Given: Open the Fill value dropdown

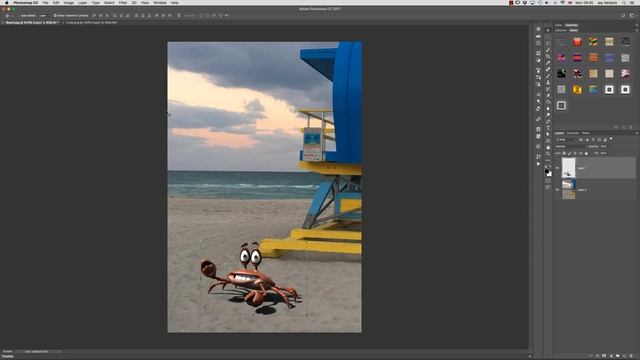Looking at the screenshot, I should tap(604, 153).
